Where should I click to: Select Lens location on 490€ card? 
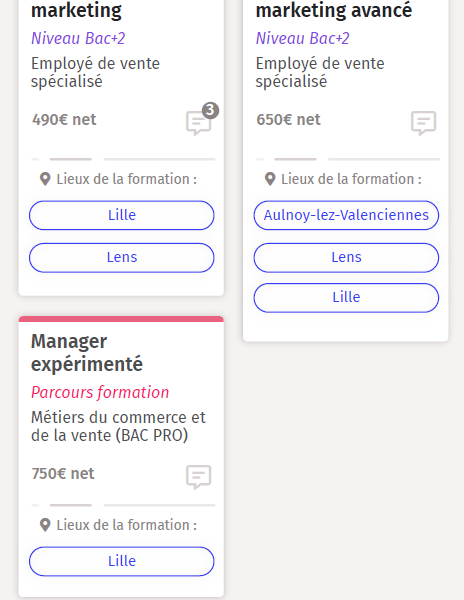click(x=122, y=258)
